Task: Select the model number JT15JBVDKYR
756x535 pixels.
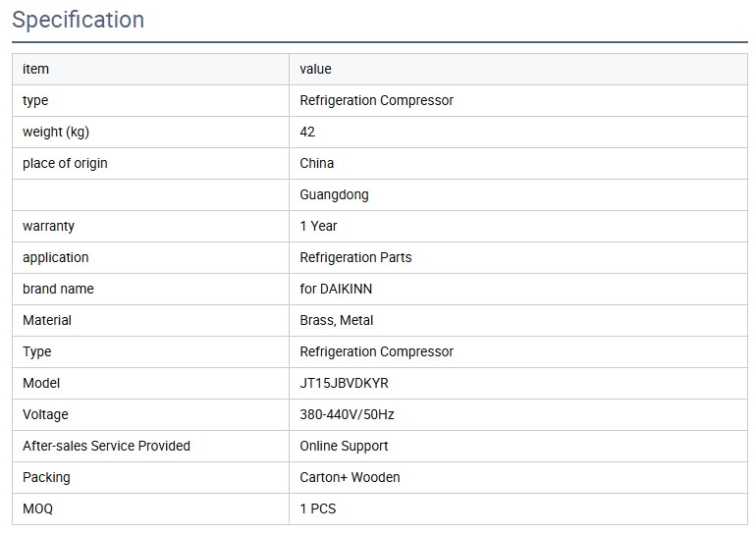Action: [x=345, y=383]
